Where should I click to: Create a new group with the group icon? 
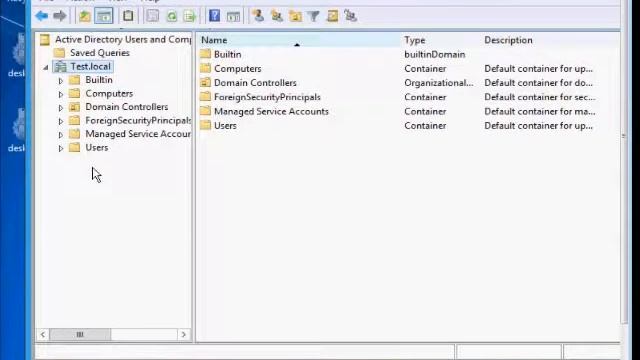coord(277,16)
